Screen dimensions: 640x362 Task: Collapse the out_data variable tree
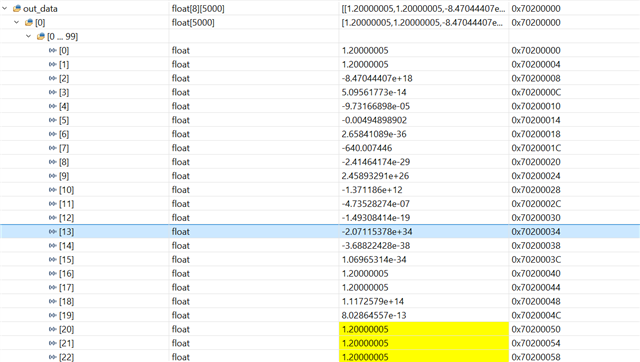5,9
